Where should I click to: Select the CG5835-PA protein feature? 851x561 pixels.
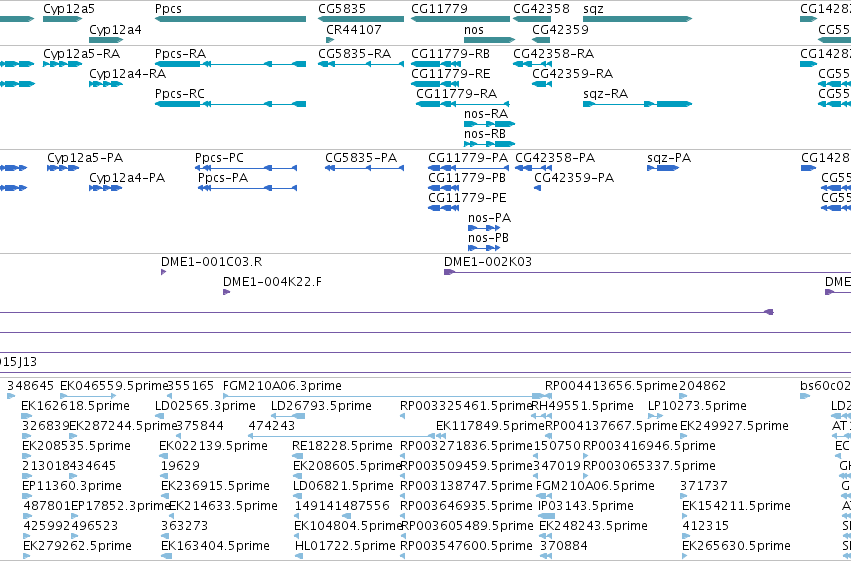[364, 168]
